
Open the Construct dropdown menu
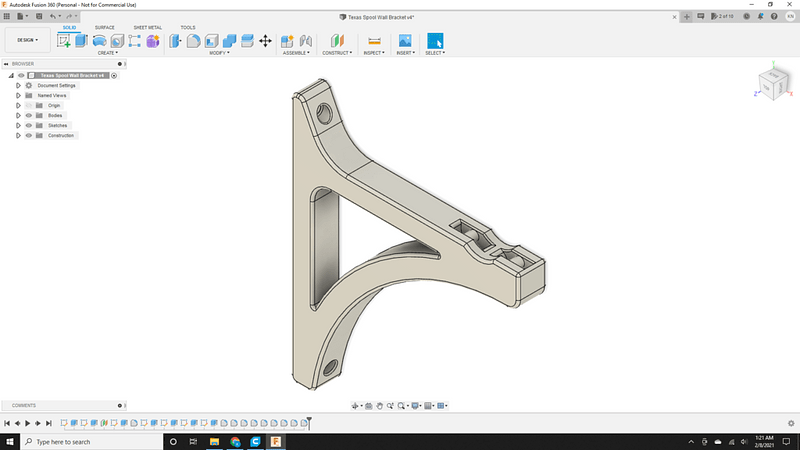[337, 53]
